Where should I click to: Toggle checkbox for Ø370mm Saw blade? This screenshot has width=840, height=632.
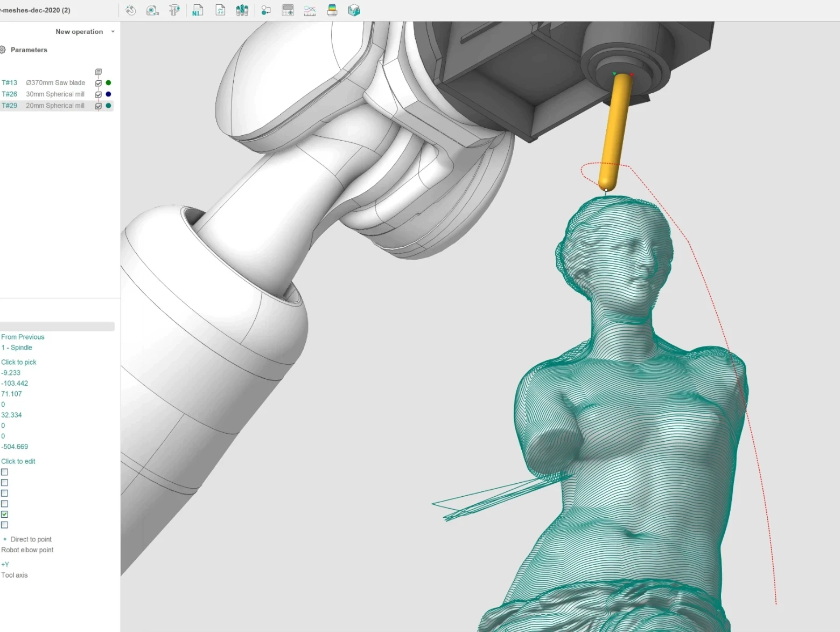98,83
